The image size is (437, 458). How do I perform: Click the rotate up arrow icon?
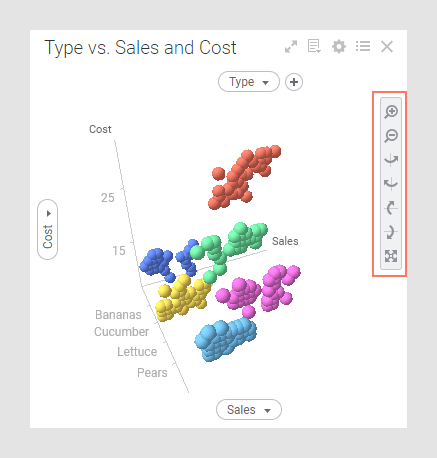pyautogui.click(x=391, y=208)
